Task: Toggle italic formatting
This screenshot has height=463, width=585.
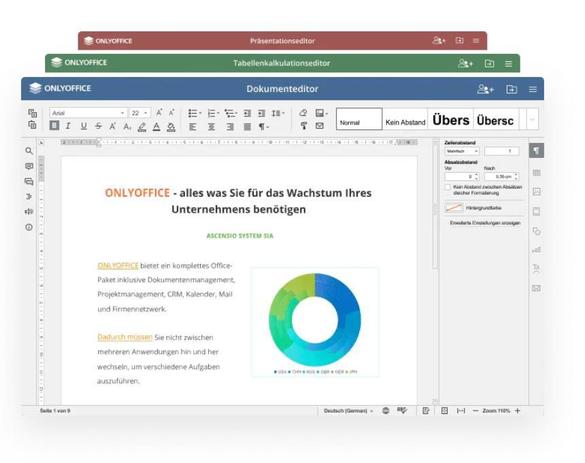Action: (x=68, y=126)
